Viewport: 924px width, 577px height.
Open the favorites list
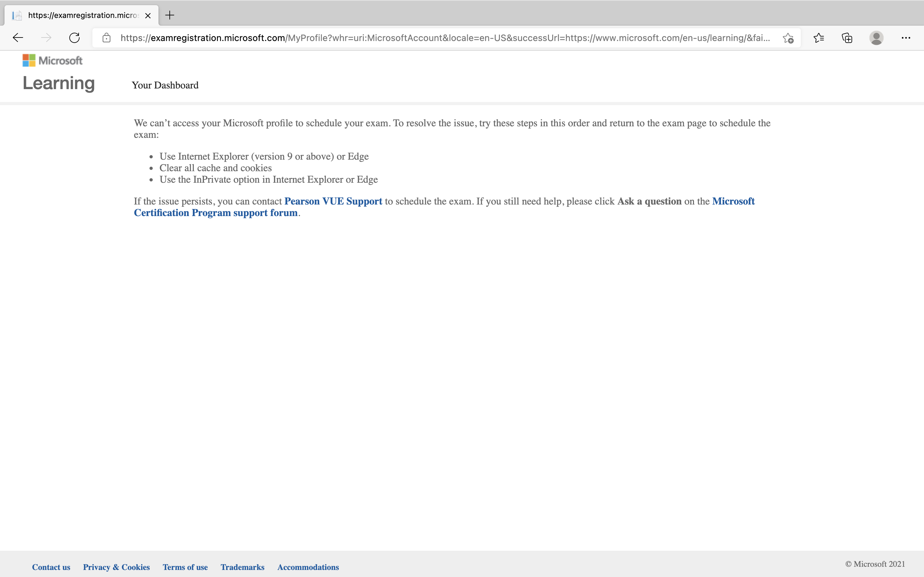[x=819, y=38]
